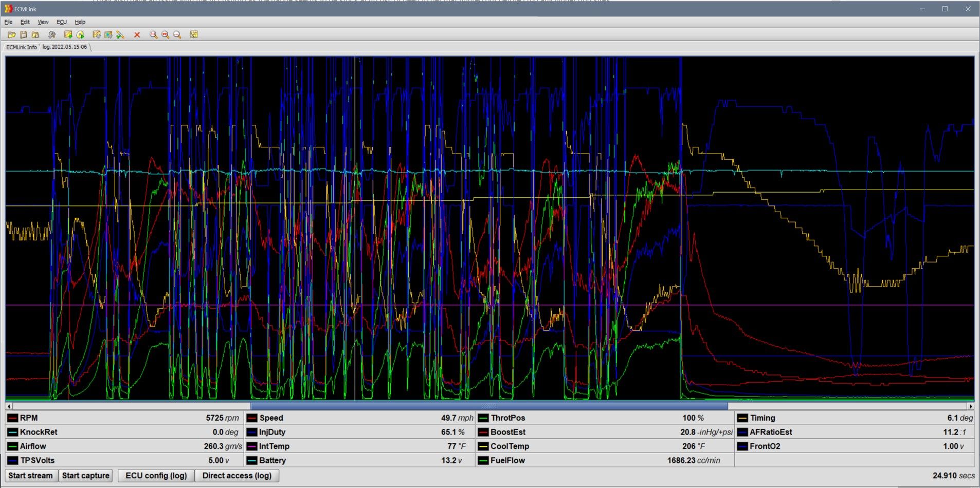Click the Start capture button
Screen dimensions: 980x488
pos(86,476)
